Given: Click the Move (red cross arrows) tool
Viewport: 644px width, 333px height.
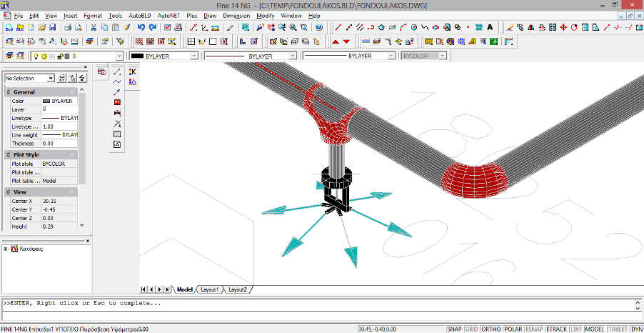Looking at the screenshot, I should 563,27.
